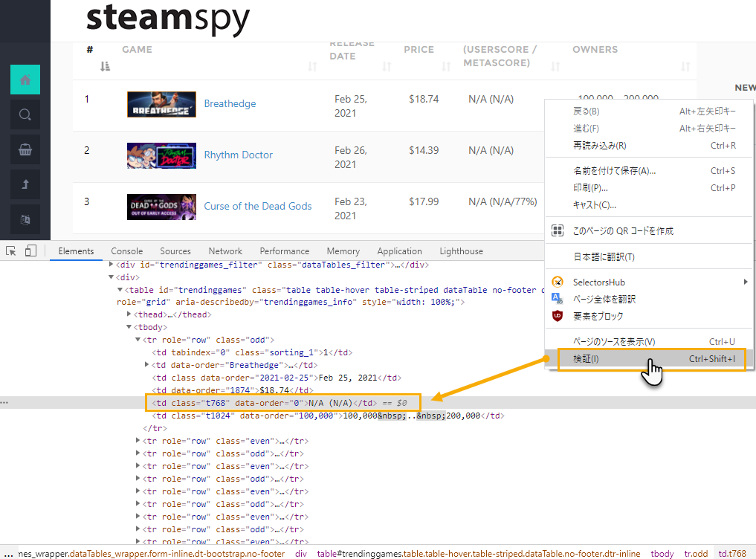Switch to the Application tab
This screenshot has width=756, height=559.
(399, 251)
